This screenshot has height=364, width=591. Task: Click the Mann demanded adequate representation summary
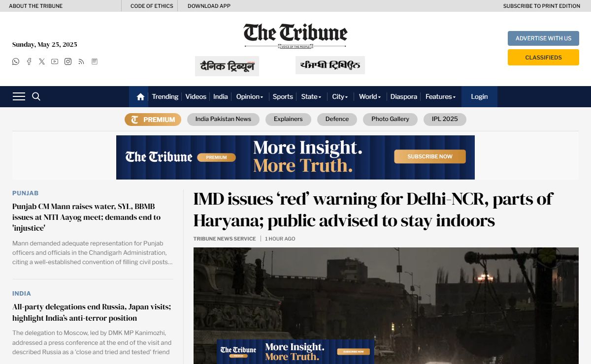(93, 253)
